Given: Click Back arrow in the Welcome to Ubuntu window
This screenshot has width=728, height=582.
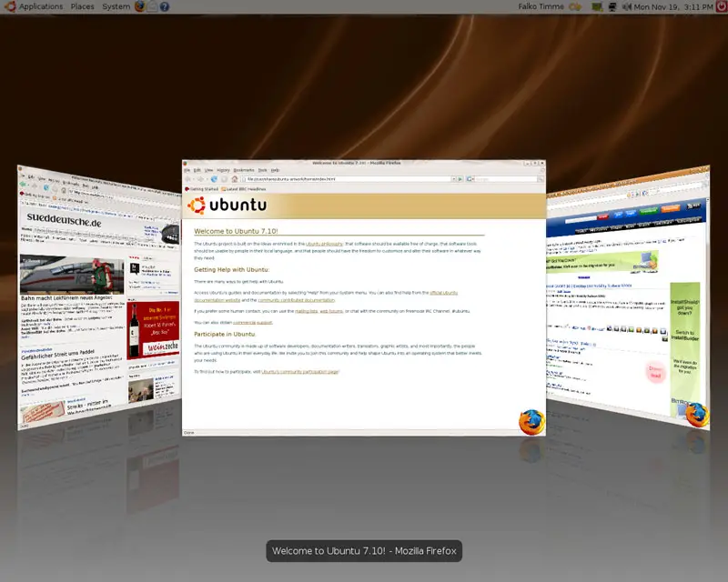Looking at the screenshot, I should (188, 179).
